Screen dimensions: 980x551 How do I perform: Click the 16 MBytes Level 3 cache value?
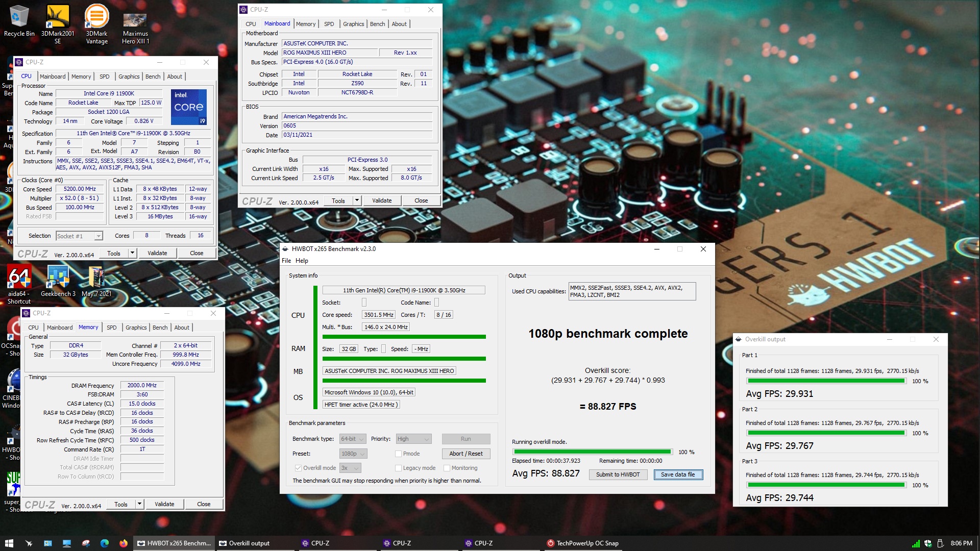[x=160, y=216]
